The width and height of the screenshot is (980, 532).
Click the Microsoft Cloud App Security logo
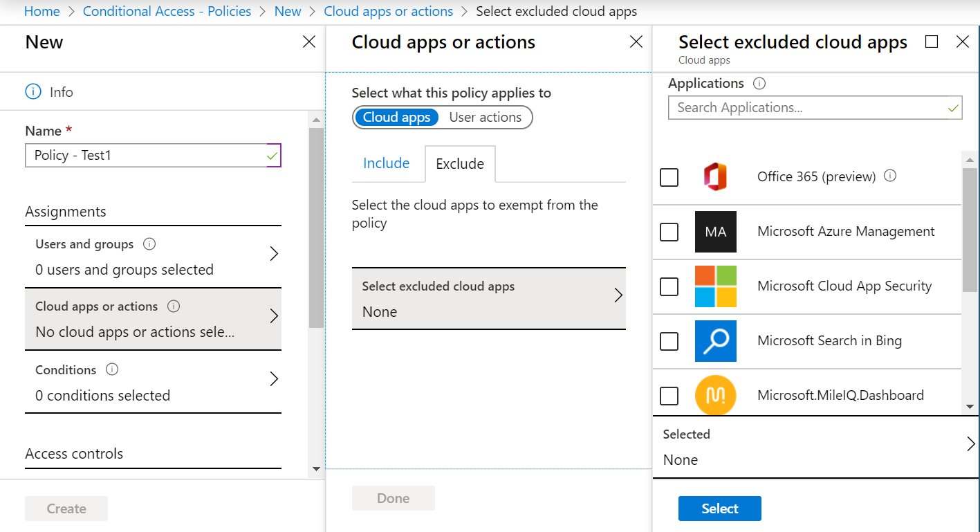tap(715, 286)
